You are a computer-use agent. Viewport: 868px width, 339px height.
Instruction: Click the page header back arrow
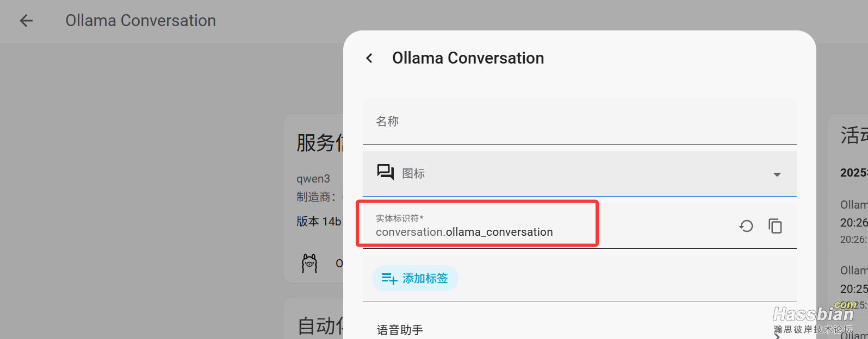pos(26,21)
